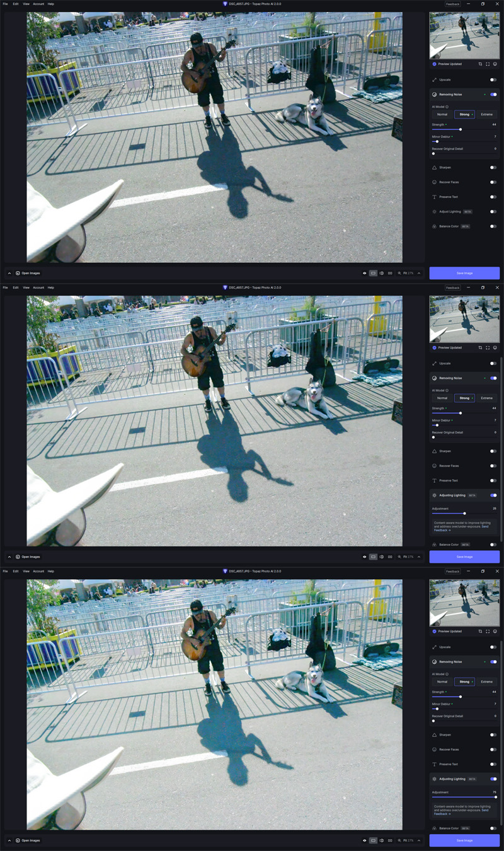Click the fullscreen preview icon in the middle window
Viewport: 504px width, 851px height.
[488, 347]
